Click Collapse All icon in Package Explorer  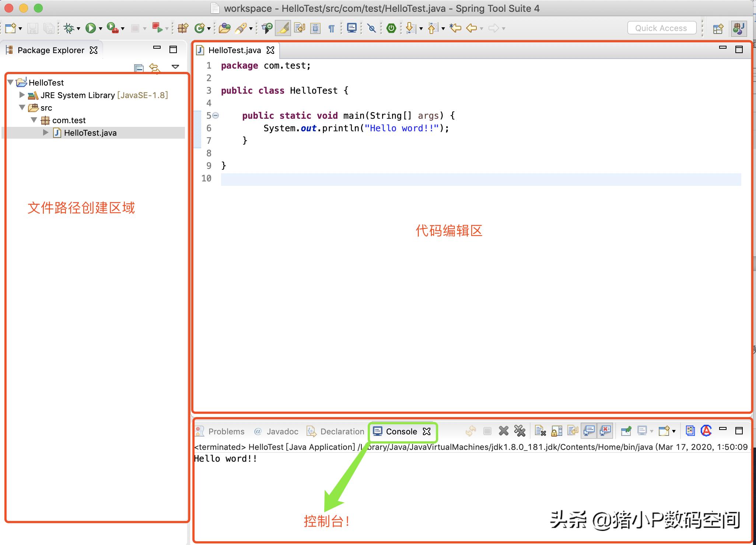coord(139,68)
